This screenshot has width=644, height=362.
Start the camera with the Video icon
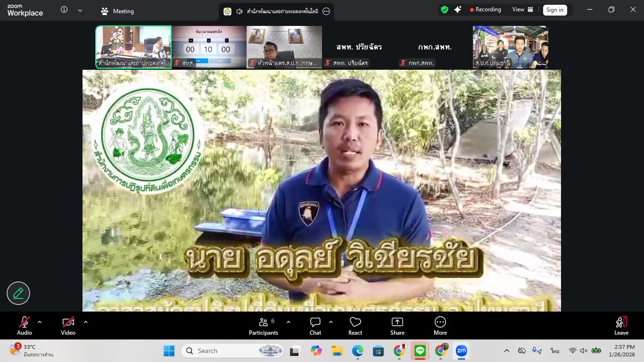(68, 322)
